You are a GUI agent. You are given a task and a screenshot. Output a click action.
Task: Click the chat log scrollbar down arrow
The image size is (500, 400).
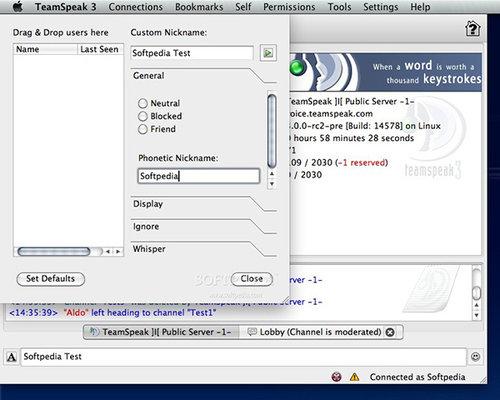coord(477,315)
